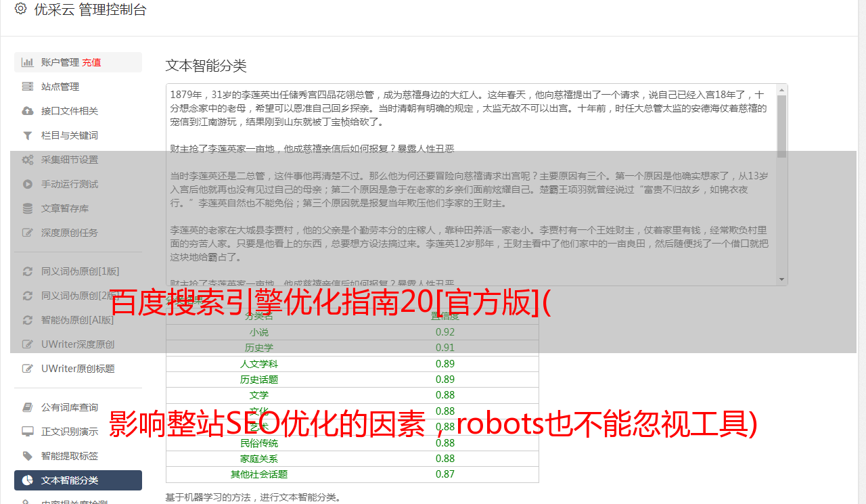This screenshot has height=504, width=866.
Task: Click the play icon for 手动运行测试
Action: coord(27,184)
